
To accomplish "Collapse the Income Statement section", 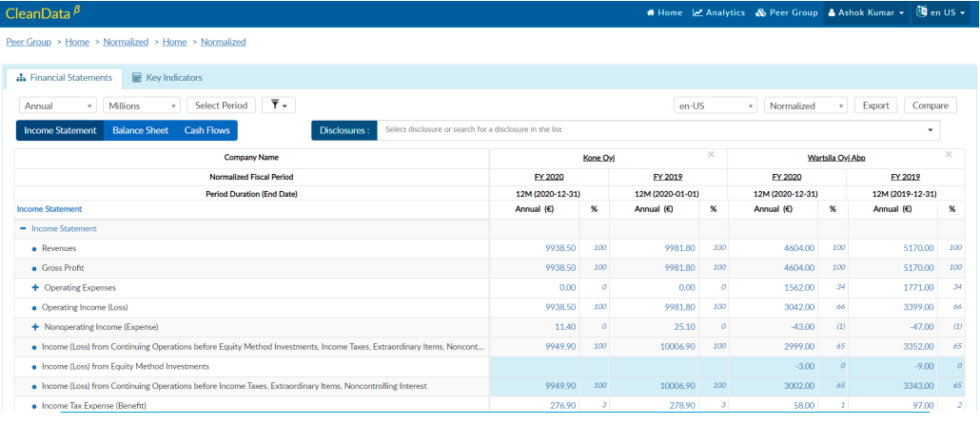I will (23, 228).
